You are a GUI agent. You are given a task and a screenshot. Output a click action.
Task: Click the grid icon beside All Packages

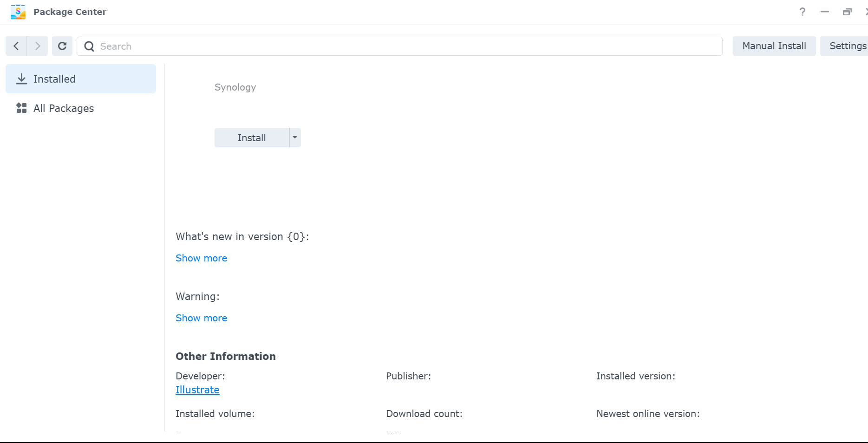21,108
